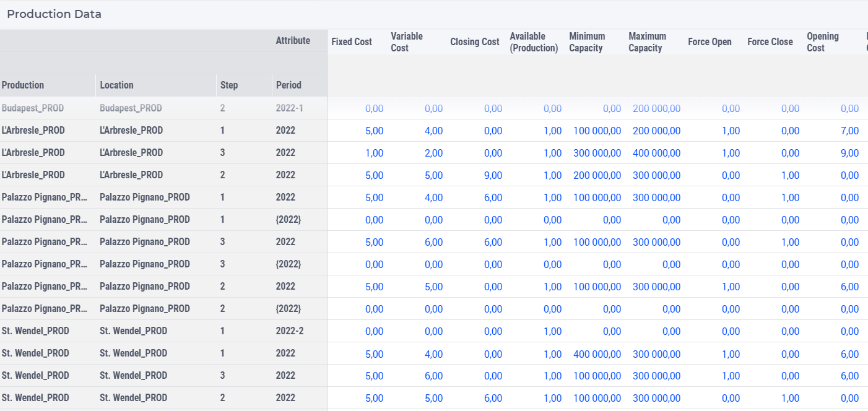Edit L'Arbresle_PROD step 1 Opening Cost 7,00

pos(849,131)
